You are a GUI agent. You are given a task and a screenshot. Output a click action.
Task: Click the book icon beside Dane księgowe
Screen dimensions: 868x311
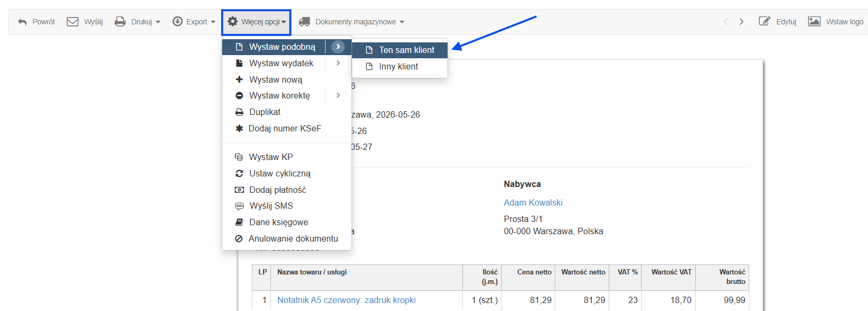[x=239, y=222]
